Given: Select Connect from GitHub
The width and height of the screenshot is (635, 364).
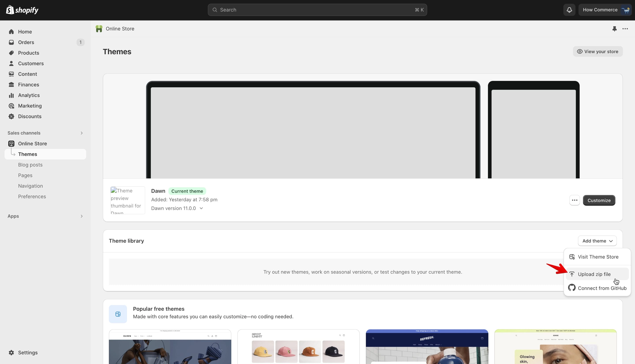Looking at the screenshot, I should tap(597, 288).
